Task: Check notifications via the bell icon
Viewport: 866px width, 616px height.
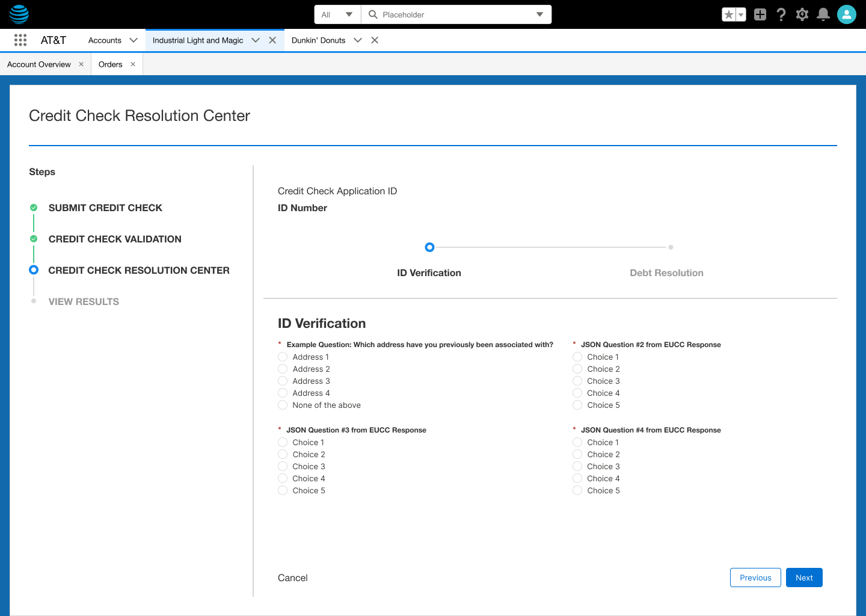Action: [823, 14]
